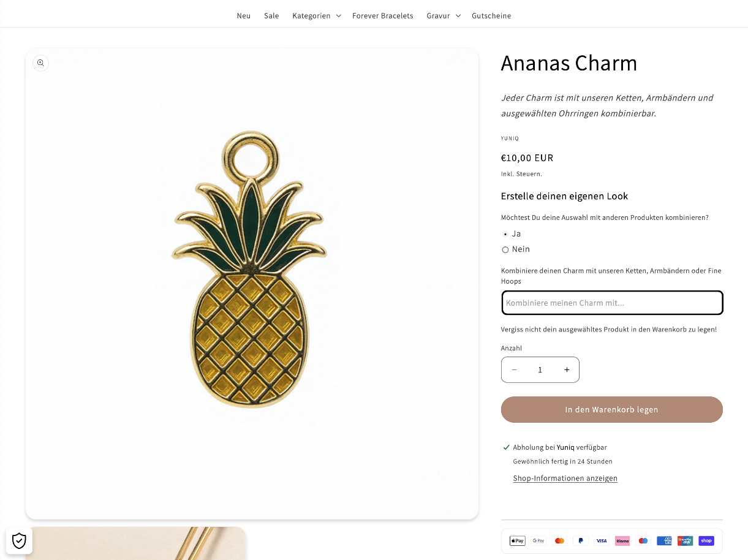Select the "Nein" radio option
Viewport: 748px width, 560px height.
[505, 249]
